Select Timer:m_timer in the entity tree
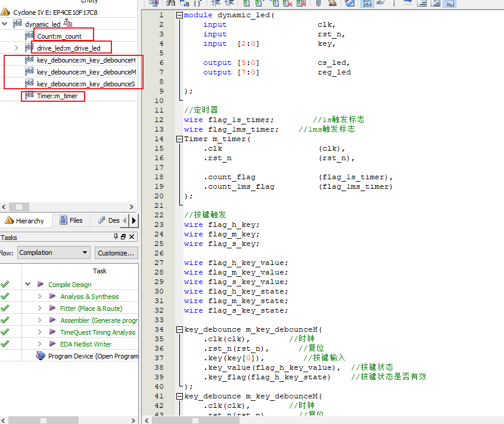Viewport: 504px width, 424px height. (57, 96)
